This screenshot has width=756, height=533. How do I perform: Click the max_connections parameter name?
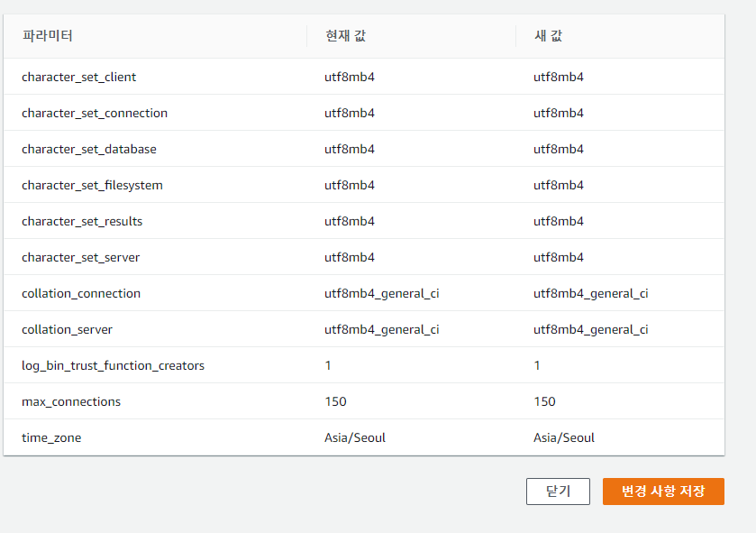coord(71,402)
